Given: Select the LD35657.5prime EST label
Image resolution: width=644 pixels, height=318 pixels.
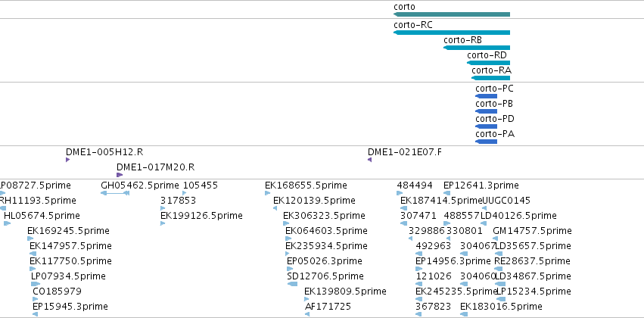Looking at the screenshot, I should point(533,246).
